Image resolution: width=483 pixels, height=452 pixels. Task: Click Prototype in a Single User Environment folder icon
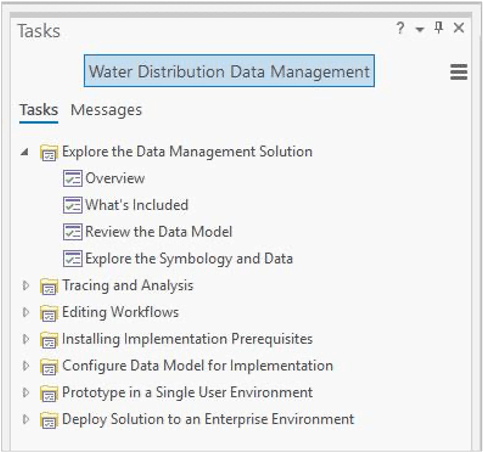pos(49,393)
